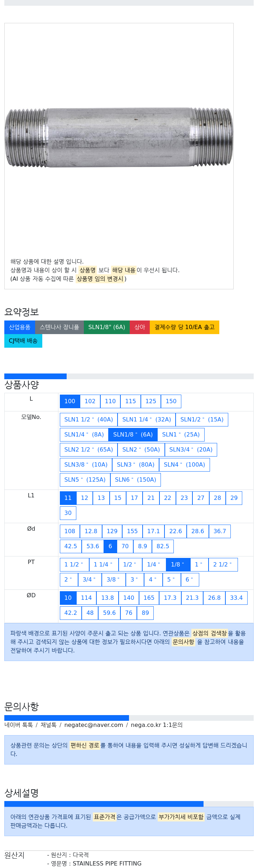This screenshot has height=868, width=258.
Task: Select L1 value 30
Action: 68,513
